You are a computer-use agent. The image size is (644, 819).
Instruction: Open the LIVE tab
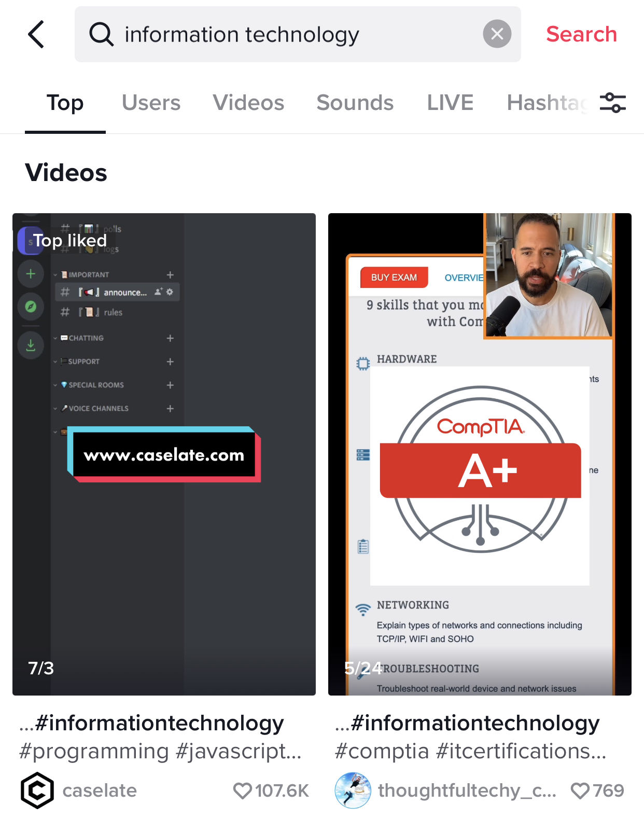(x=450, y=103)
